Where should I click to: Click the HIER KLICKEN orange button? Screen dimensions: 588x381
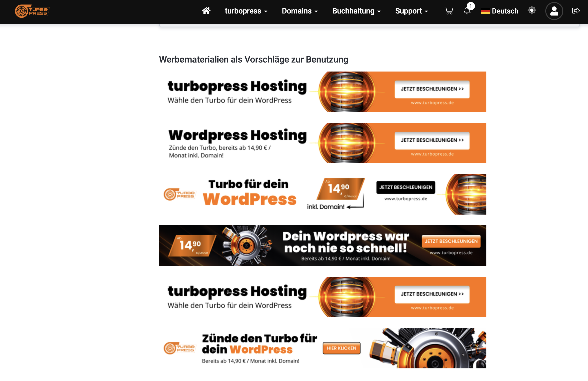[x=341, y=348]
